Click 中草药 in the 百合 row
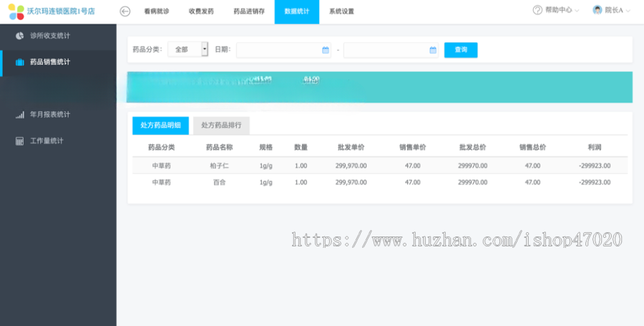The image size is (644, 326). [162, 182]
